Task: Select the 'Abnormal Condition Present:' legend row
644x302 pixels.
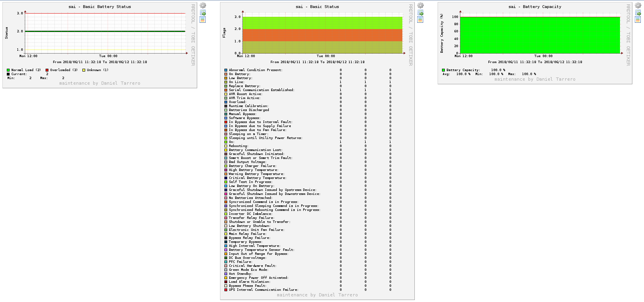Action: [308, 70]
